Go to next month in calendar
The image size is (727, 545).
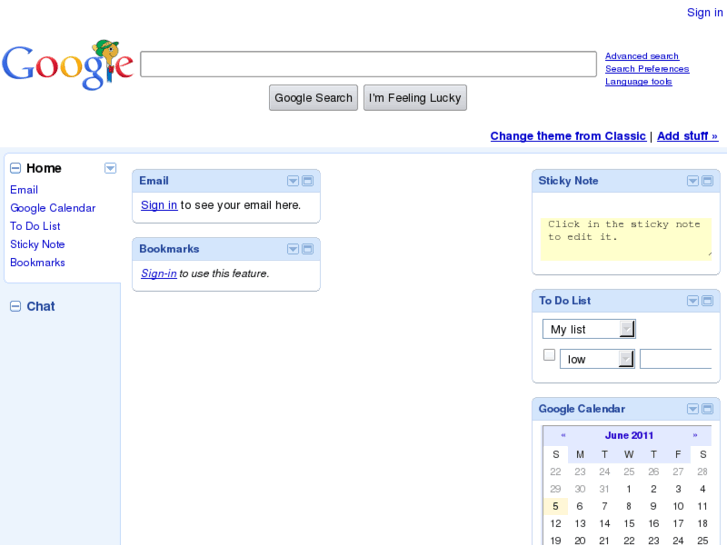point(695,435)
